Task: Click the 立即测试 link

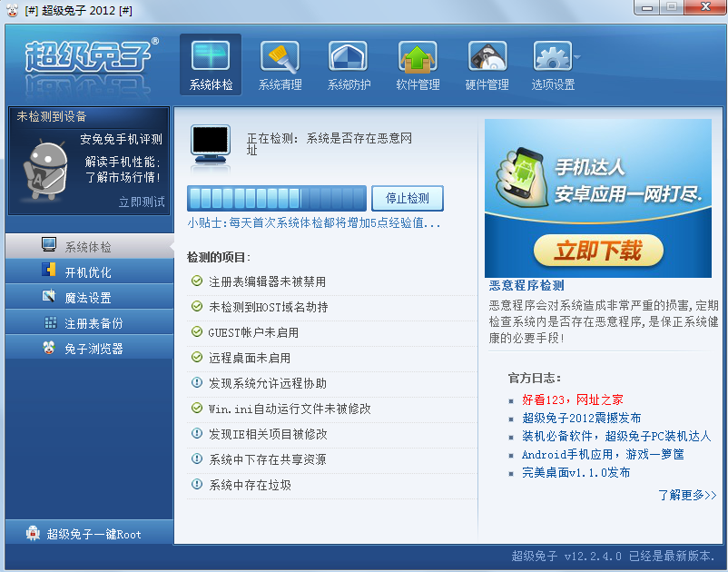Action: [x=142, y=202]
